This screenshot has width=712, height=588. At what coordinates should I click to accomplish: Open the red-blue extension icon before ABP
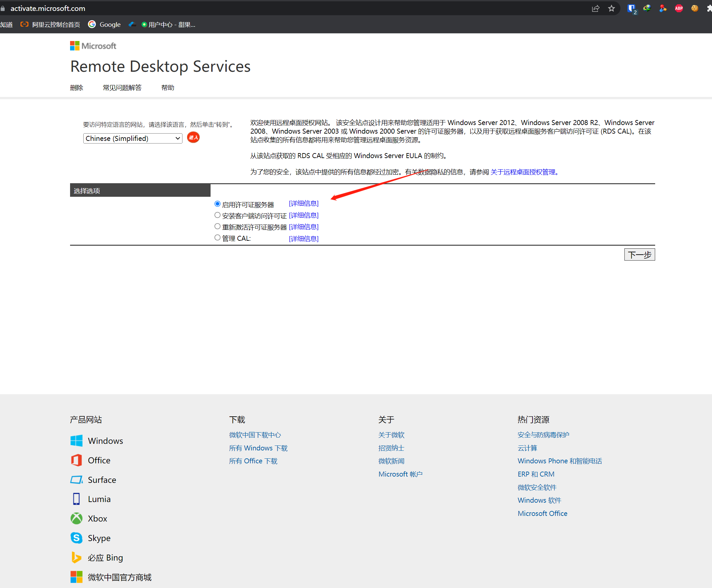[663, 9]
